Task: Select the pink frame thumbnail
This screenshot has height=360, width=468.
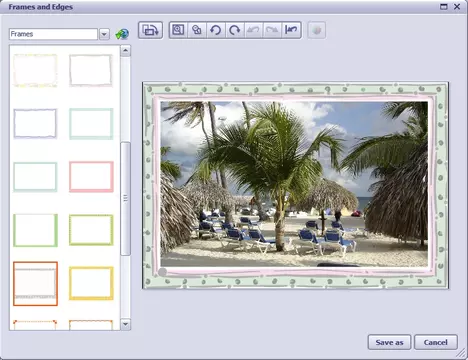Action: point(91,177)
